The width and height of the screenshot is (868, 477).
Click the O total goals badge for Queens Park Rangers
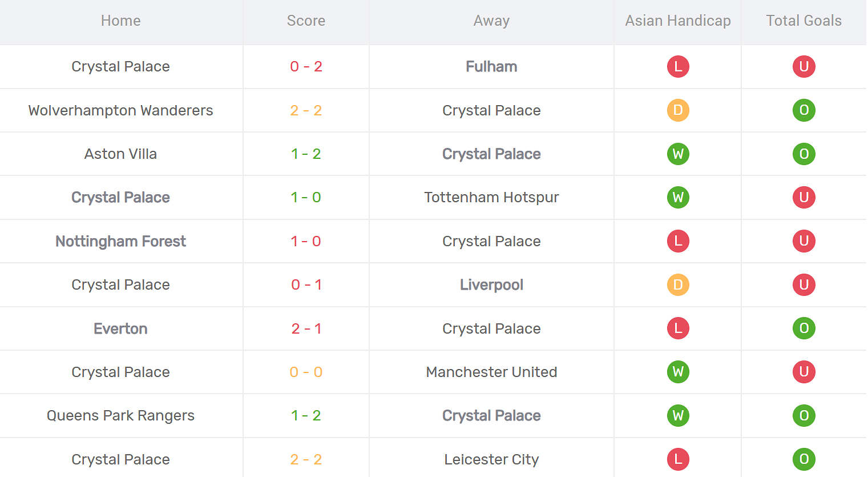tap(804, 415)
